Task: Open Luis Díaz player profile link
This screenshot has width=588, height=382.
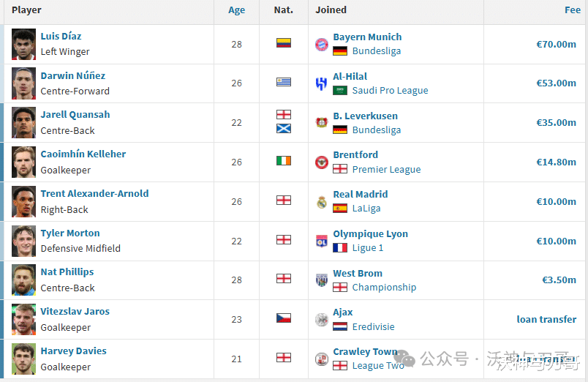Action: click(x=61, y=36)
